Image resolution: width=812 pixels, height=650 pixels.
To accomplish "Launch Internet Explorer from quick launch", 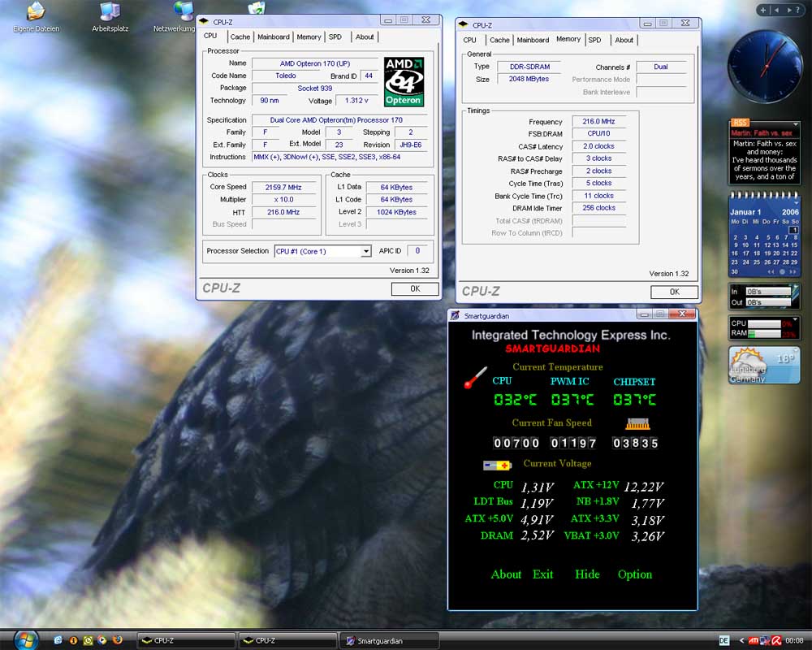I will coord(58,640).
